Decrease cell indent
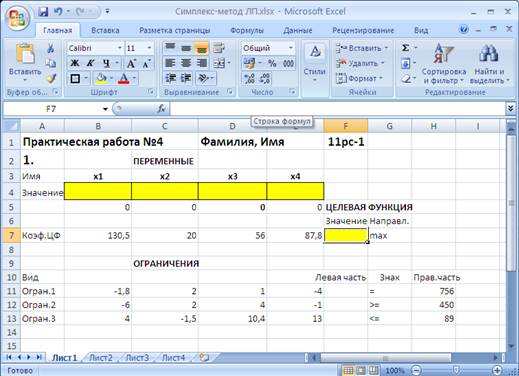Viewport: 519px width, 376px height. (170, 78)
